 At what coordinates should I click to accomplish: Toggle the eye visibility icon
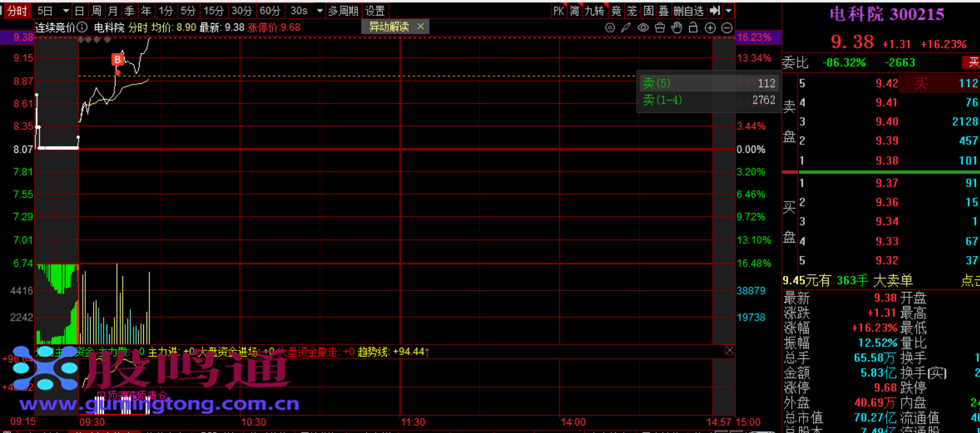pos(643,28)
